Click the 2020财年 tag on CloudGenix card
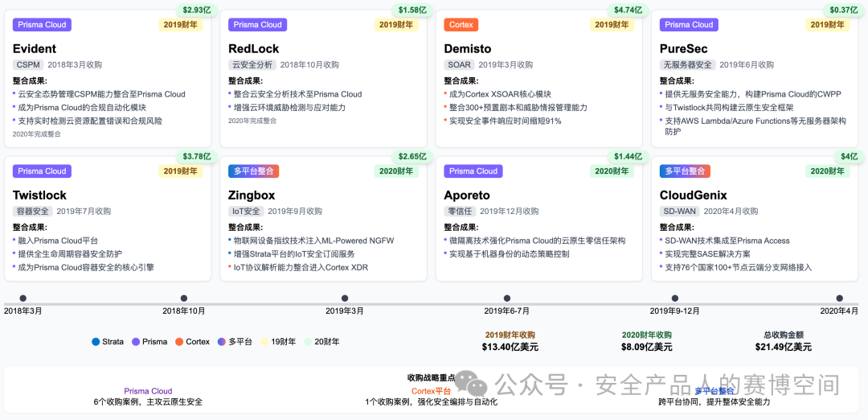Screen dimensions: 868x420 [828, 171]
